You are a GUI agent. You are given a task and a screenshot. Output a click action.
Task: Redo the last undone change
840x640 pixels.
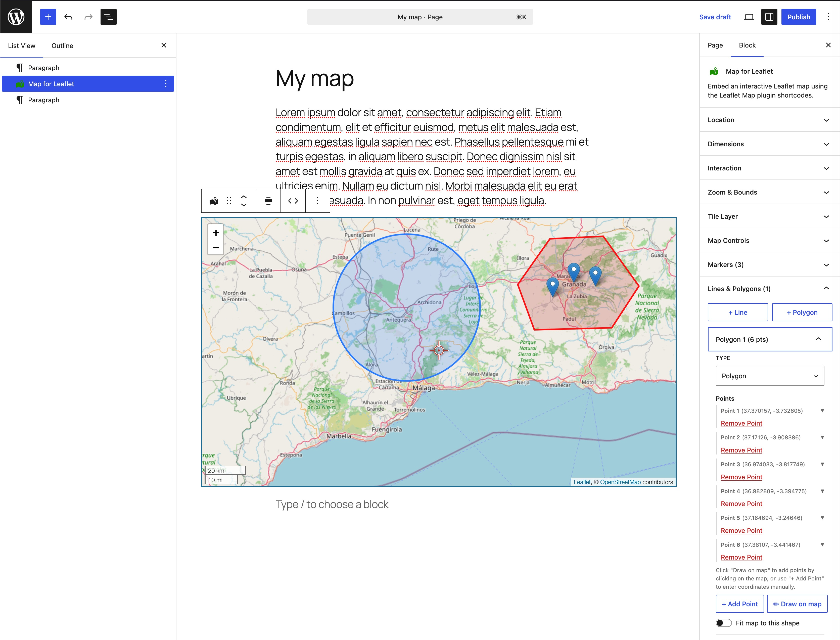pyautogui.click(x=88, y=17)
